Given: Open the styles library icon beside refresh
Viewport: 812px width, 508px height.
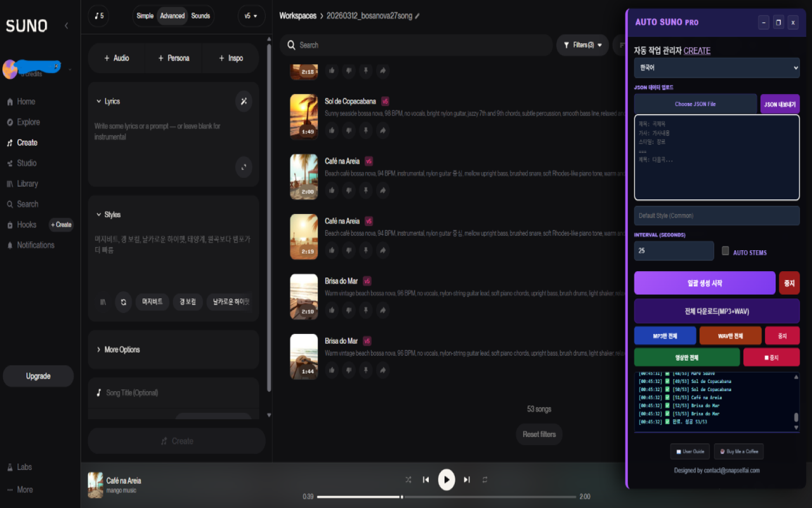Looking at the screenshot, I should coord(103,302).
